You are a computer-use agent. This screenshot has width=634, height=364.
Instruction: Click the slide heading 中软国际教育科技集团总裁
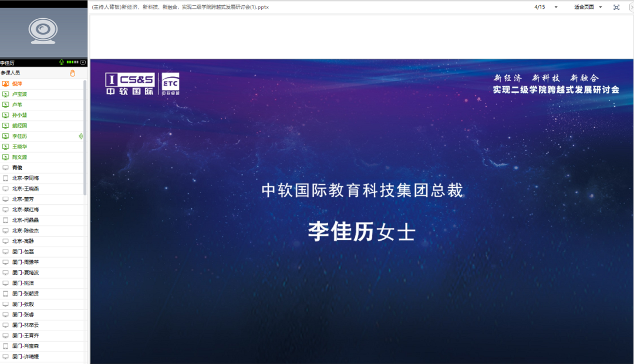coord(362,190)
